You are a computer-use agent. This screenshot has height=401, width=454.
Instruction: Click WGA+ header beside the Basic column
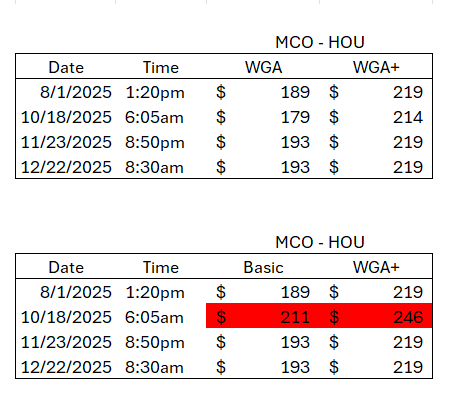coord(376,267)
